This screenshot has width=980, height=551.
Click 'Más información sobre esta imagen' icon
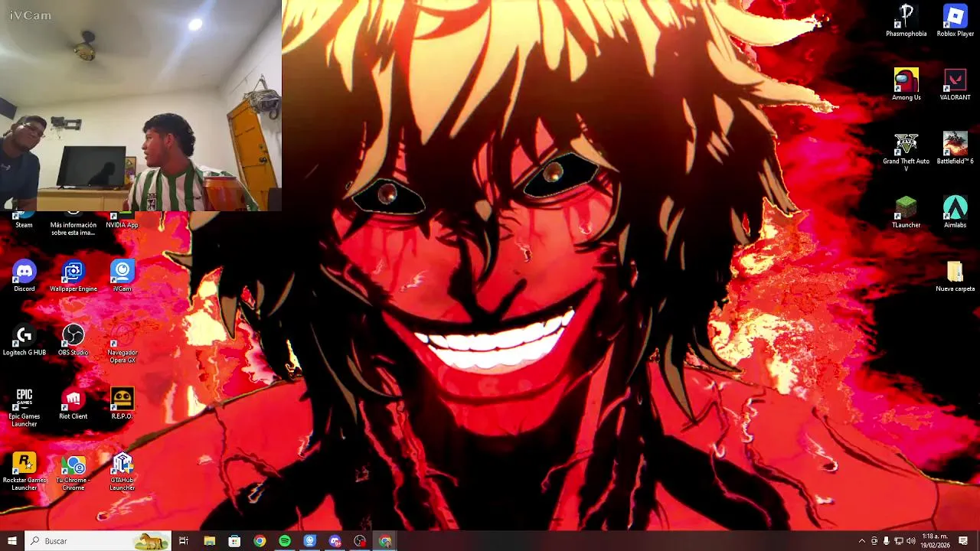73,223
